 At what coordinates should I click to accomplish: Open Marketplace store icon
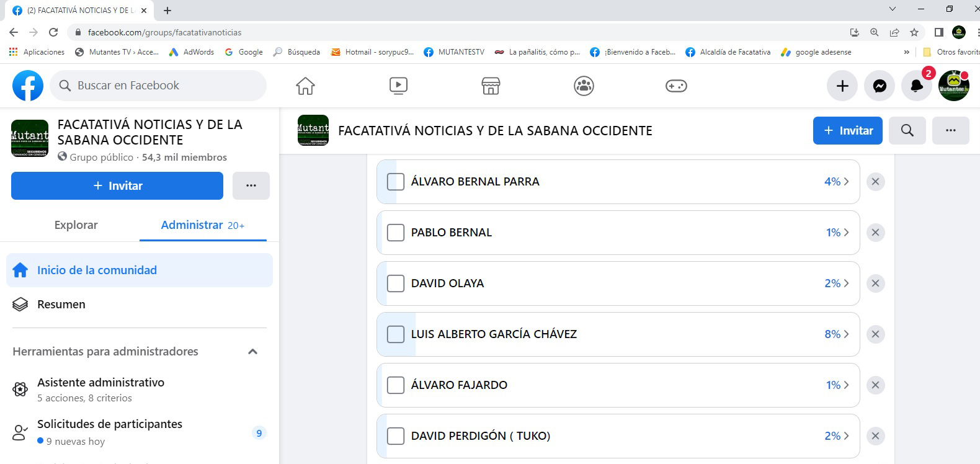coord(491,86)
